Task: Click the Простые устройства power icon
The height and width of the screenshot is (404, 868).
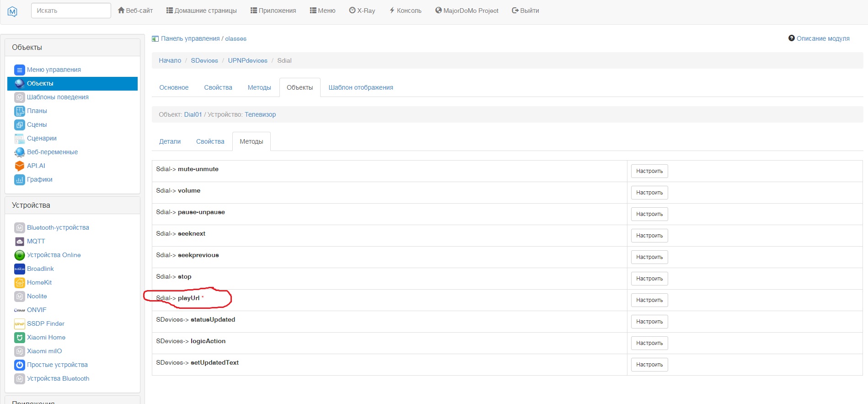Action: (x=19, y=365)
